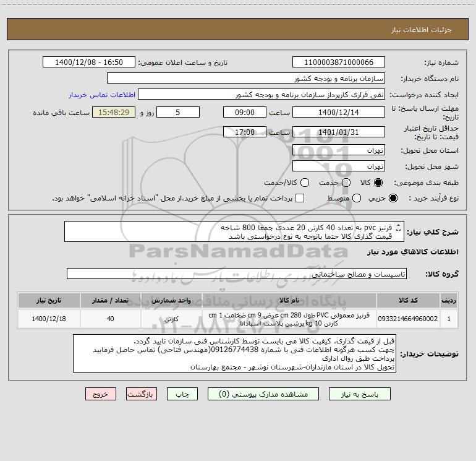Click the request creator name field
The height and width of the screenshot is (461, 476).
pos(261,95)
